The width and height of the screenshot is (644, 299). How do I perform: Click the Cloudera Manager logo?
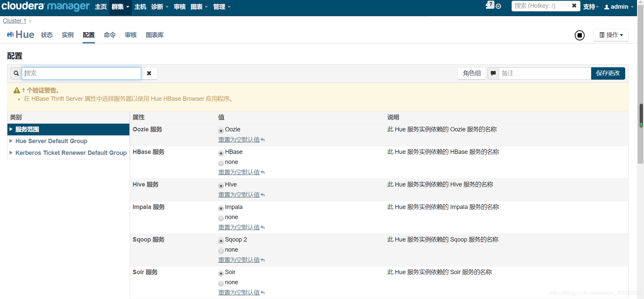[x=46, y=6]
